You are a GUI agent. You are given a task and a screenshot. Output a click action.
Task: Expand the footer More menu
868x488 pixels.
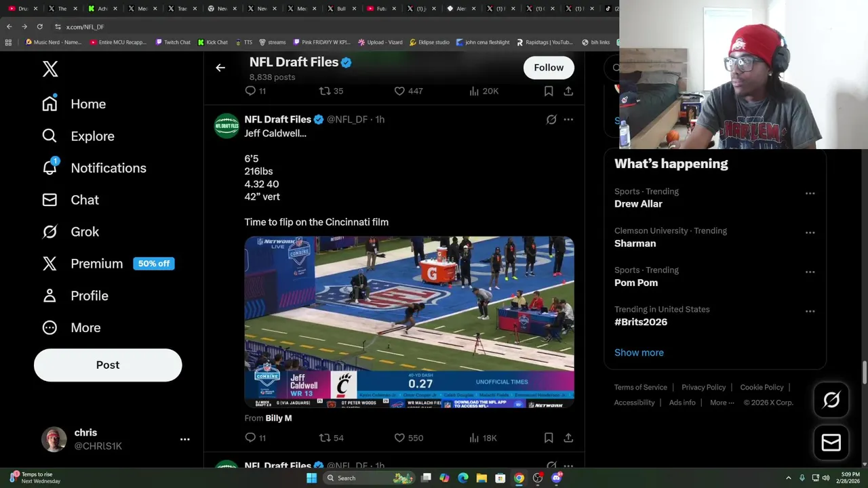(722, 403)
